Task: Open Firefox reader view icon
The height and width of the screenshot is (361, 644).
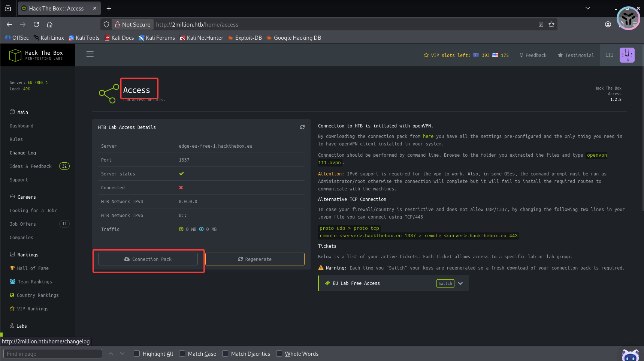Action: tap(541, 24)
